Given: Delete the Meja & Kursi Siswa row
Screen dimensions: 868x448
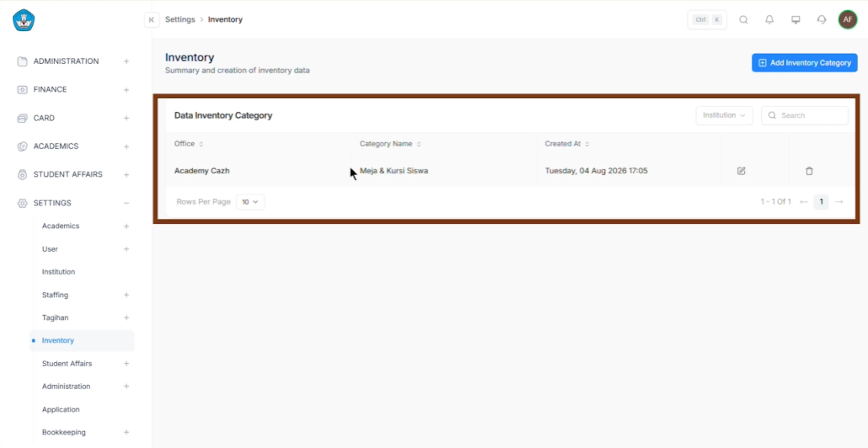Looking at the screenshot, I should point(809,171).
